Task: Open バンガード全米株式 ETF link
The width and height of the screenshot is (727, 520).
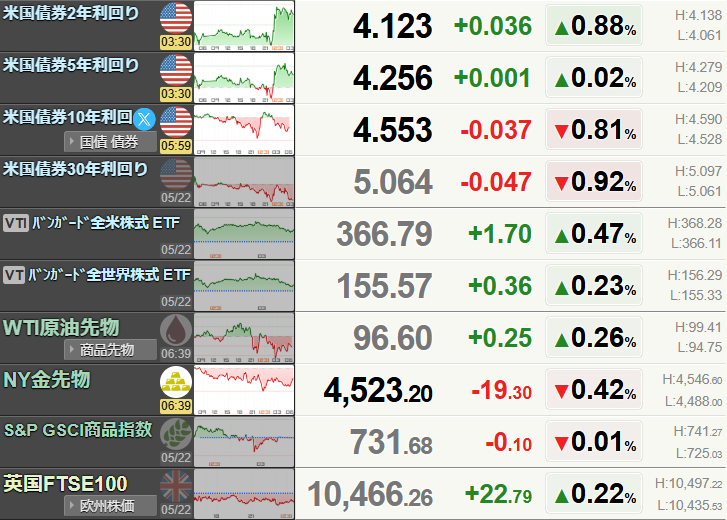Action: [105, 223]
